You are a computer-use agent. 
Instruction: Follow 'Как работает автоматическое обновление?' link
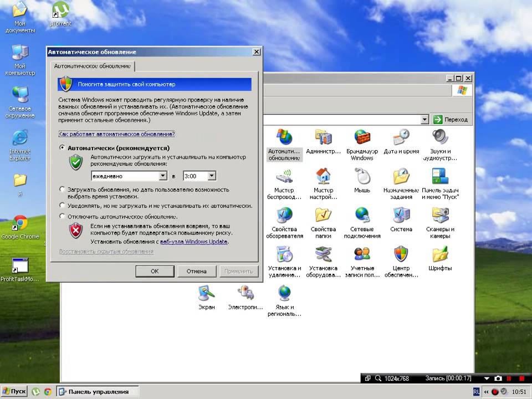click(117, 134)
